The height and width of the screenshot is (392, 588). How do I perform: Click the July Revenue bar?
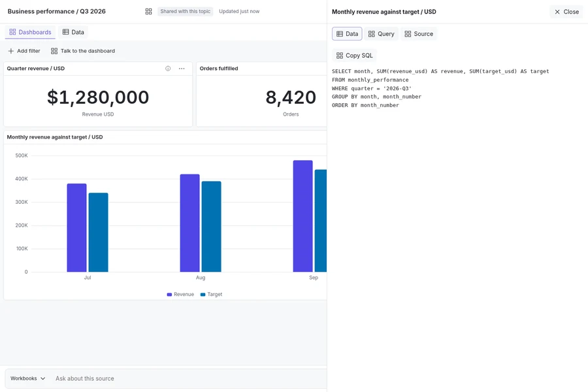coord(77,228)
